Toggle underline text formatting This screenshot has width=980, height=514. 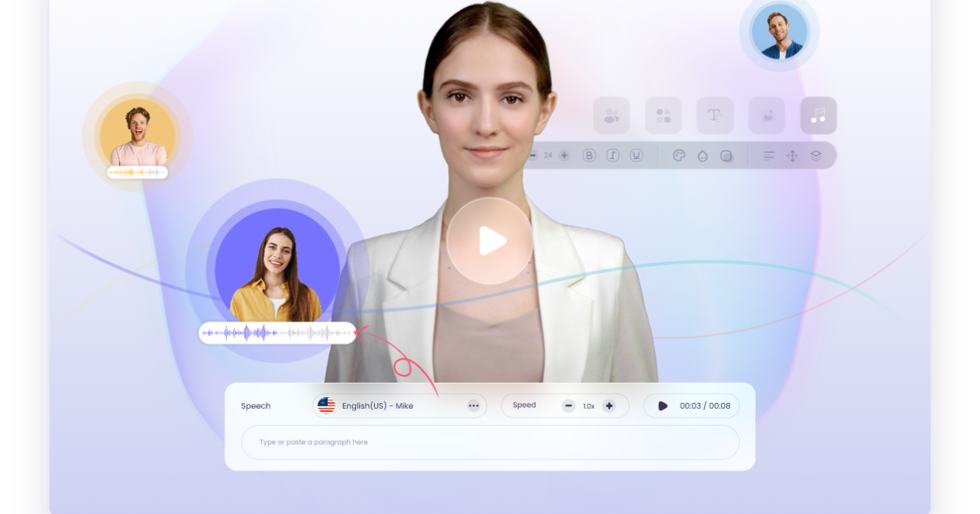coord(636,156)
